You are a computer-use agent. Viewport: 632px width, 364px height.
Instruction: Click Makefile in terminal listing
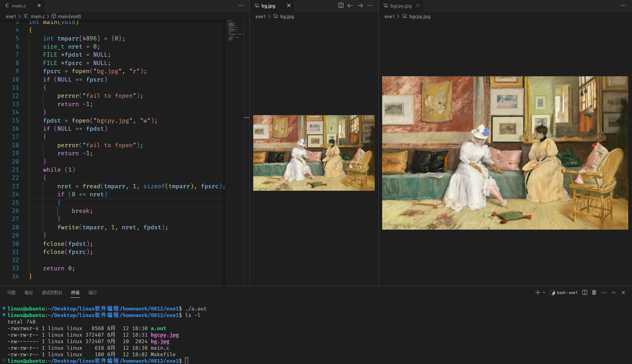point(163,354)
